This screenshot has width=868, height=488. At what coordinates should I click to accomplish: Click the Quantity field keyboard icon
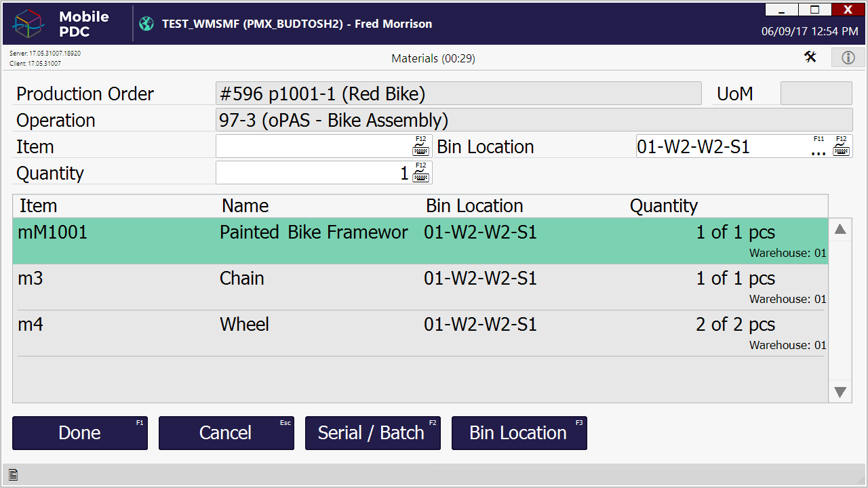(421, 173)
